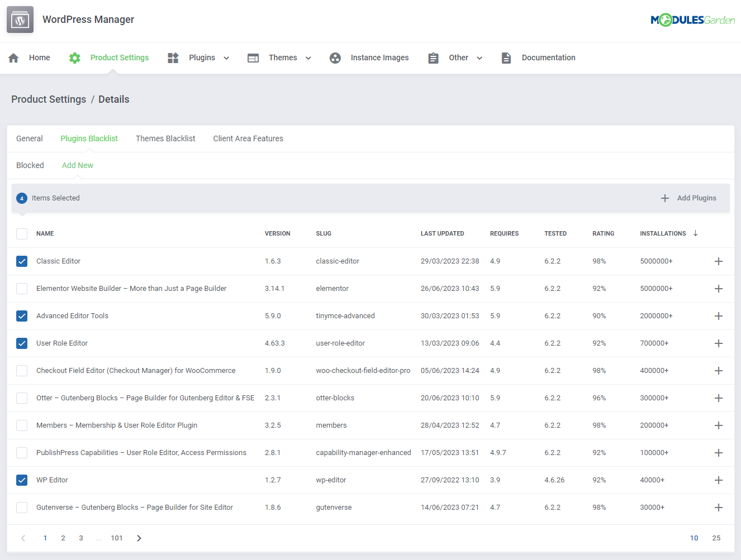Check the PublishPress Capabilities checkbox

pyautogui.click(x=22, y=453)
